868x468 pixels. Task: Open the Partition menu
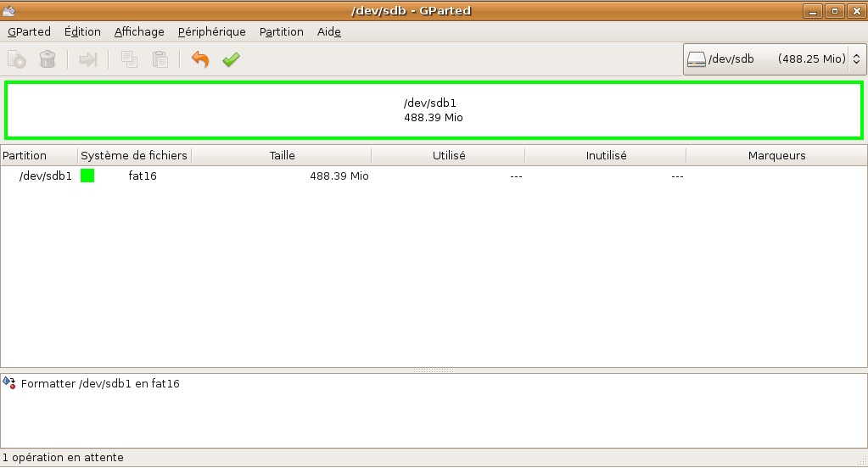click(x=281, y=31)
